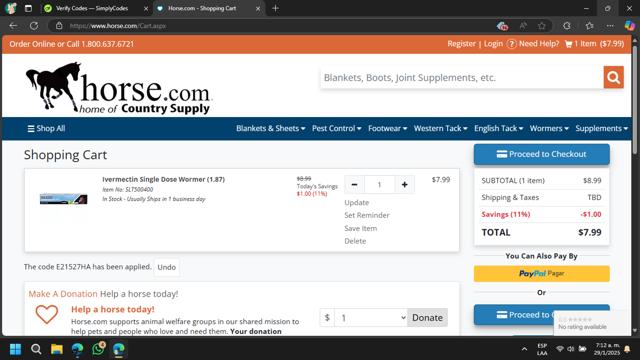
Task: Undo the applied coupon code
Action: pyautogui.click(x=167, y=267)
